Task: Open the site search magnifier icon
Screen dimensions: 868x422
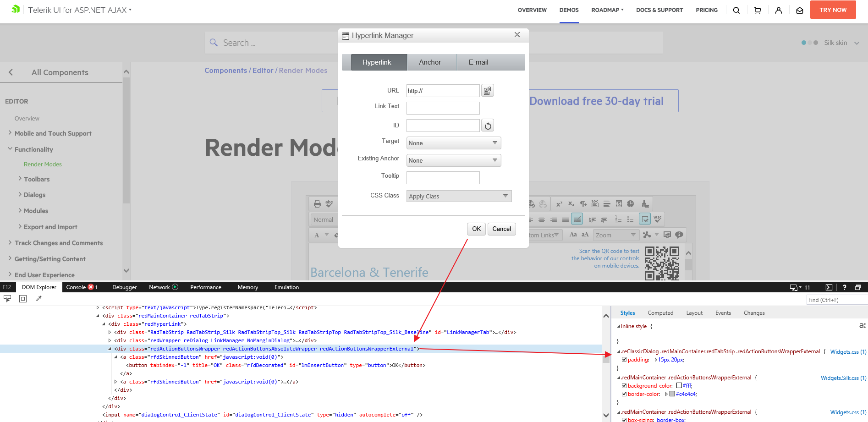Action: [x=736, y=10]
